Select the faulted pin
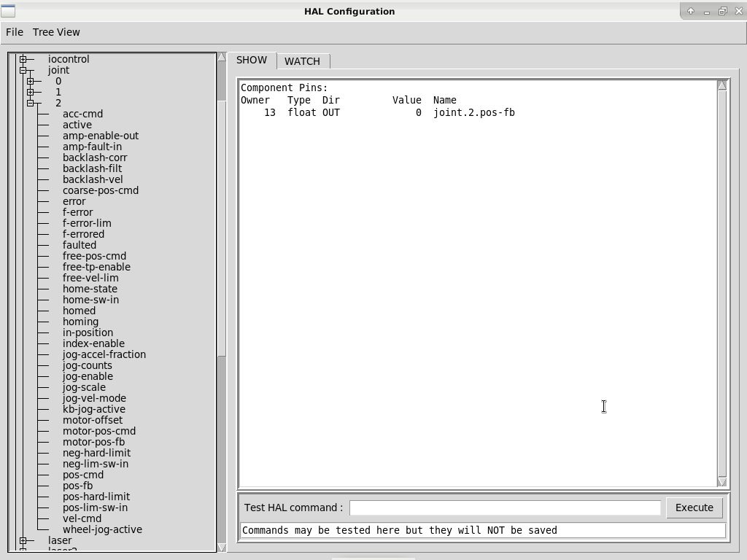Viewport: 747px width, 560px height. (79, 245)
